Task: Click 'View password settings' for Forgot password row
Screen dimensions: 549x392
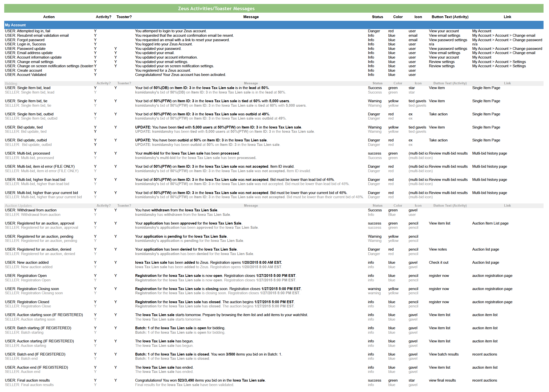Action: pos(448,40)
